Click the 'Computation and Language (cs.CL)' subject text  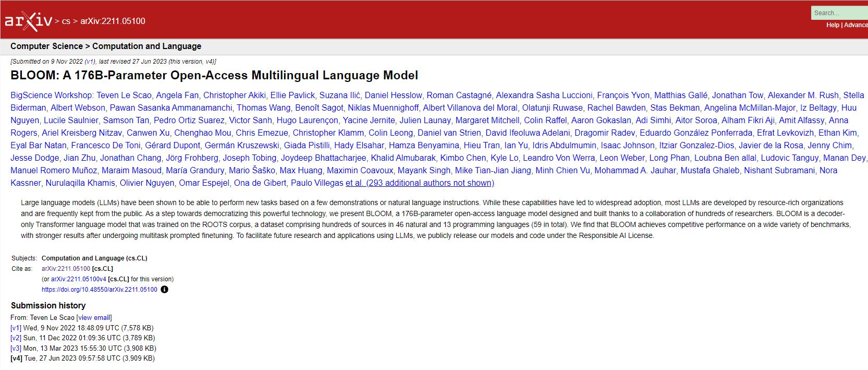[x=94, y=258]
